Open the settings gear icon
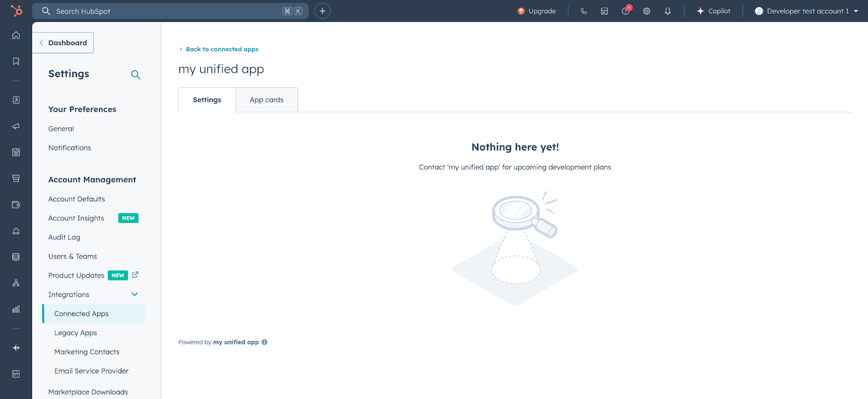This screenshot has height=399, width=868. (647, 11)
